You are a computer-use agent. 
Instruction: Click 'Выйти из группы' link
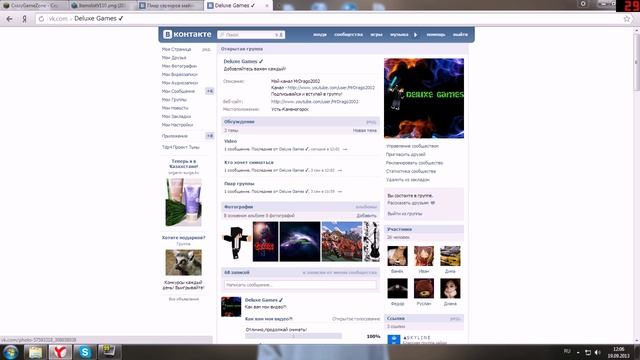click(405, 214)
